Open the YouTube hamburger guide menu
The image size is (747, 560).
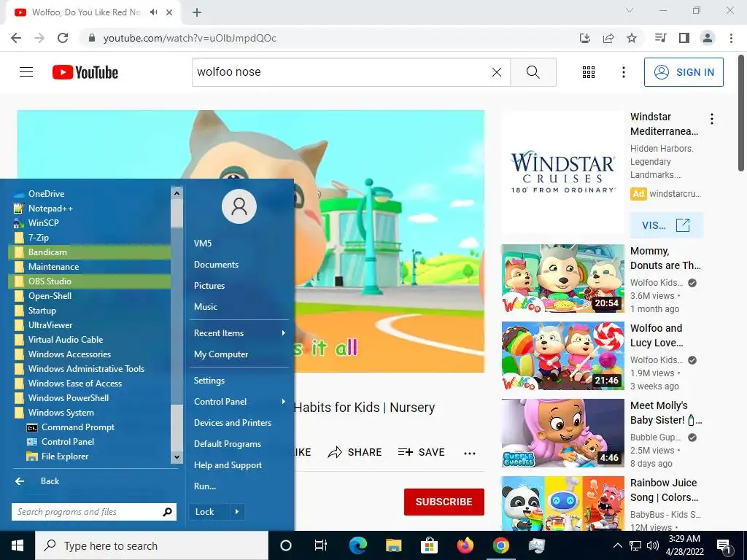pyautogui.click(x=26, y=72)
